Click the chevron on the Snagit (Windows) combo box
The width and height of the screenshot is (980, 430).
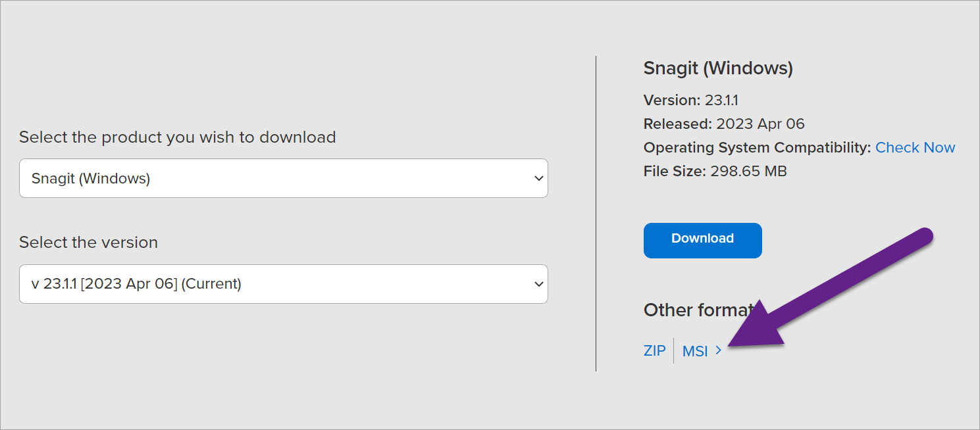pyautogui.click(x=539, y=178)
